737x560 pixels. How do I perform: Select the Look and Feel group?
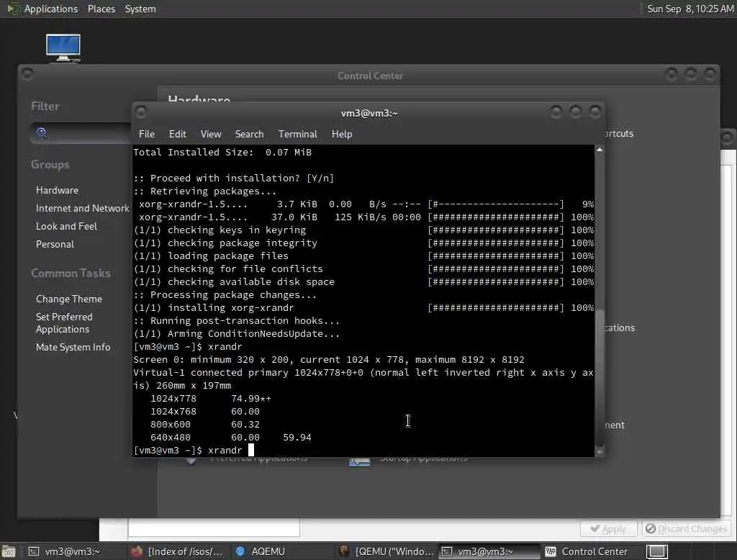click(66, 226)
